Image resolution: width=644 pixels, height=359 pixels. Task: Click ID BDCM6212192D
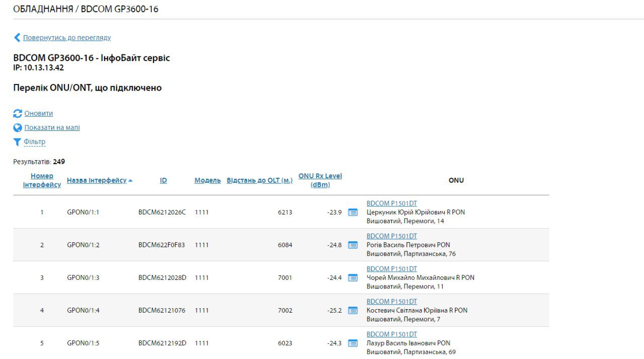click(x=163, y=343)
